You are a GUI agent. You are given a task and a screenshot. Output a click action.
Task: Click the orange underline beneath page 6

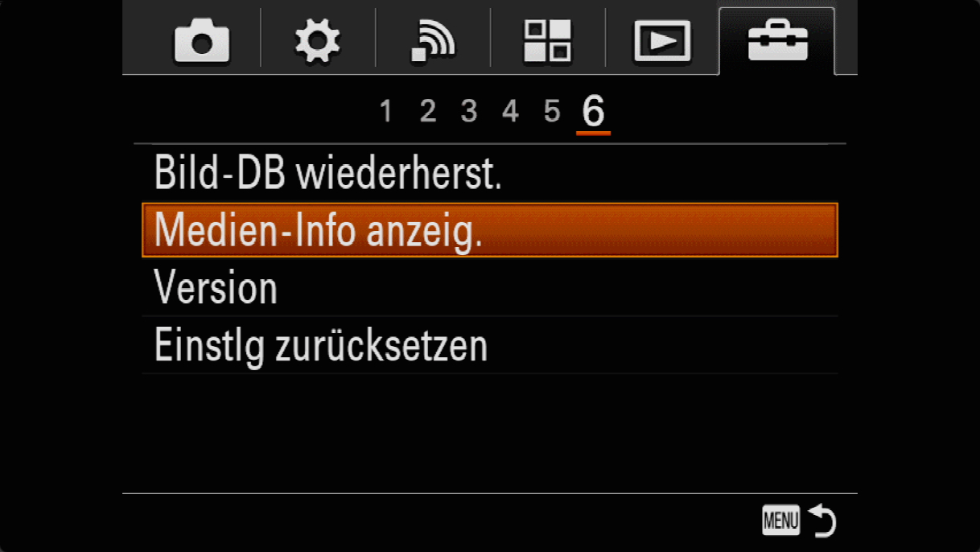[593, 133]
